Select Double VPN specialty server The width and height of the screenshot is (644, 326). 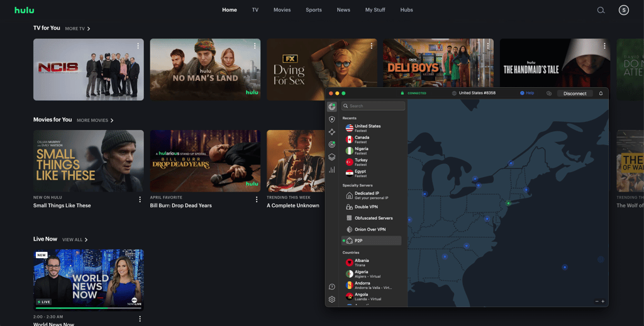click(x=371, y=207)
